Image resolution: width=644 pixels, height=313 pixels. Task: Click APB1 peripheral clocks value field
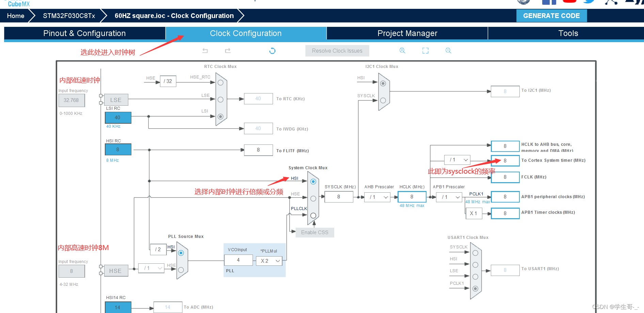point(505,197)
